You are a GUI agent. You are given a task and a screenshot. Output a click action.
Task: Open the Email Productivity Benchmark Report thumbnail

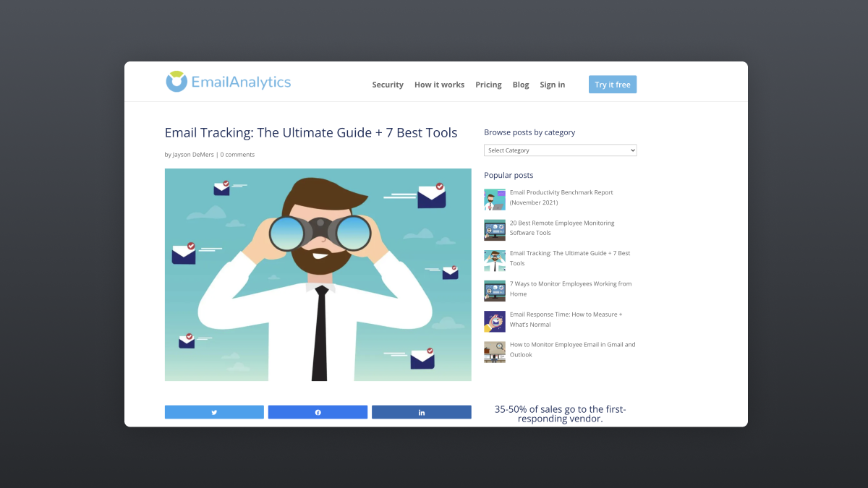[495, 199]
